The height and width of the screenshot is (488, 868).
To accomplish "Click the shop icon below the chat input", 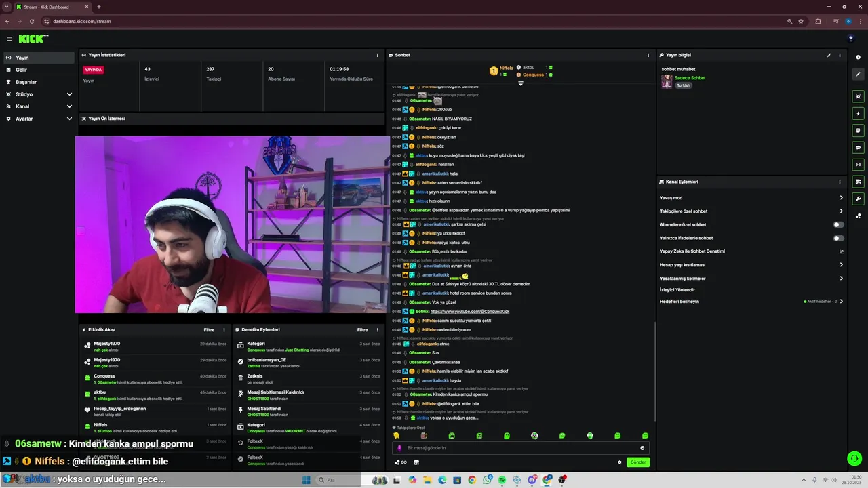I will 416,462.
